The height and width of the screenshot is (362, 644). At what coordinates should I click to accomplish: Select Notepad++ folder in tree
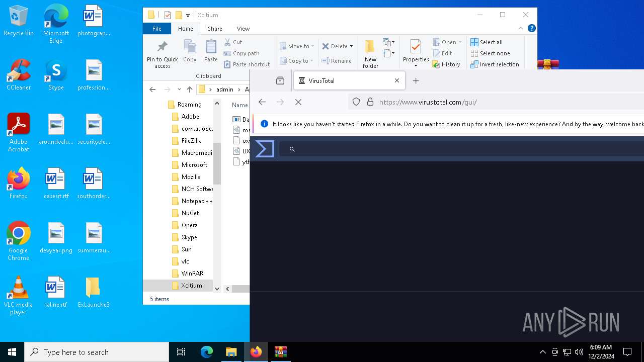(x=197, y=201)
